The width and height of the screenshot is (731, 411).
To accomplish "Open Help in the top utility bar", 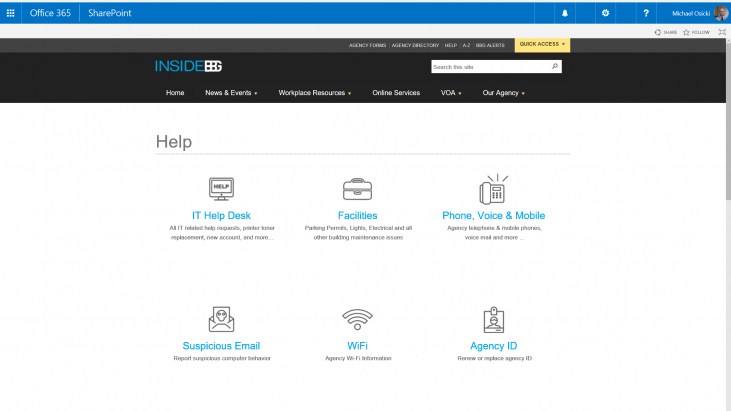I will tap(451, 45).
